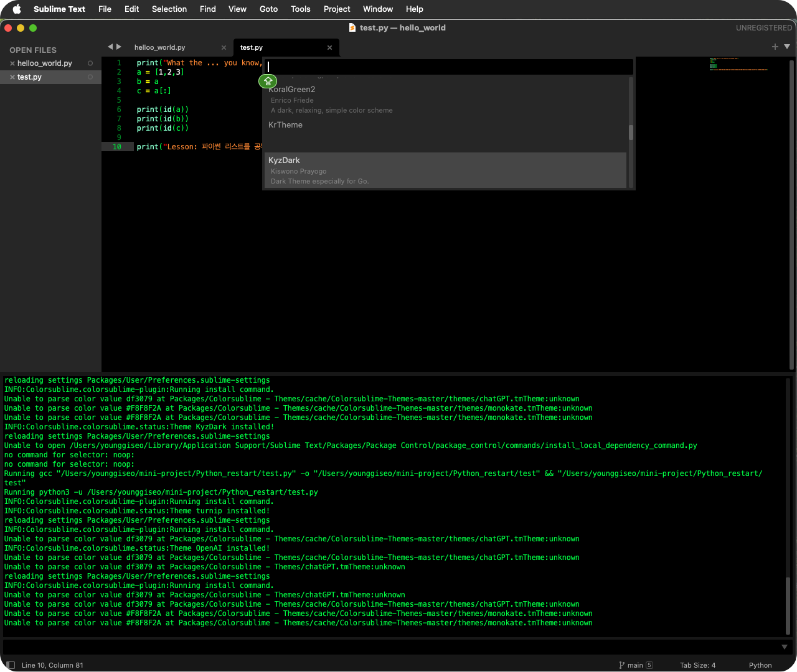Switch to the helloo_world.py tab
797x672 pixels.
(160, 48)
